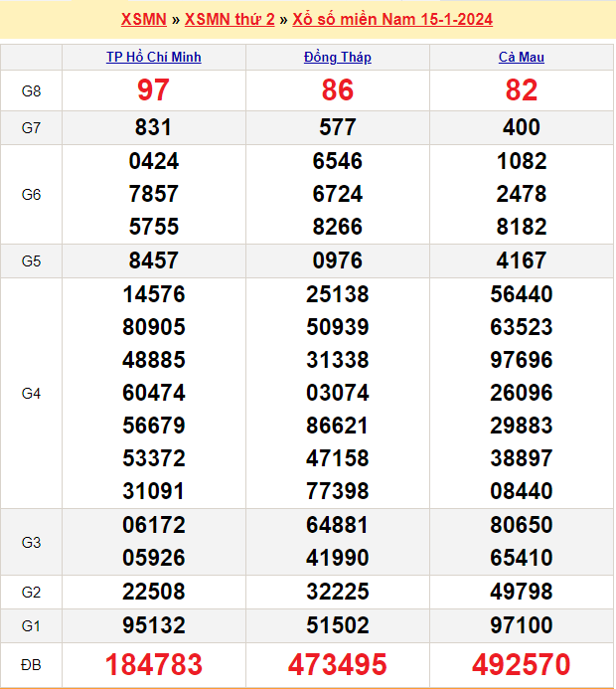Click the G4 row label
This screenshot has height=689, width=616.
click(x=31, y=394)
